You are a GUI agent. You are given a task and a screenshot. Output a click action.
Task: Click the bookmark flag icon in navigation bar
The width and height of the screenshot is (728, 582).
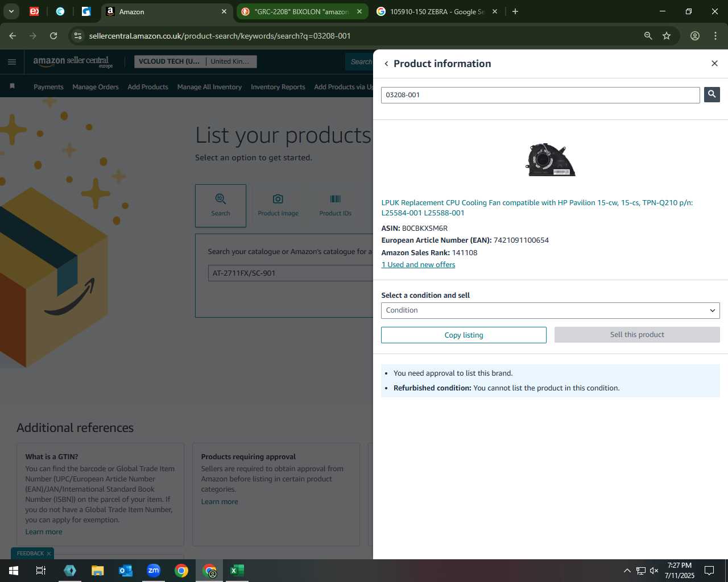[x=12, y=86]
